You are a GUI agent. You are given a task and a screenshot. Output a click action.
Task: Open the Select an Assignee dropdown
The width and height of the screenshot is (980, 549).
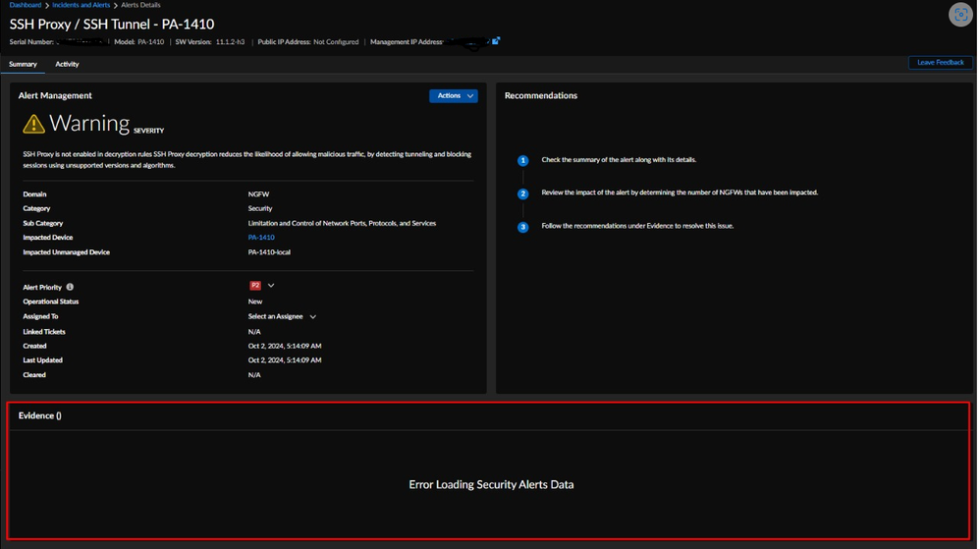point(282,317)
